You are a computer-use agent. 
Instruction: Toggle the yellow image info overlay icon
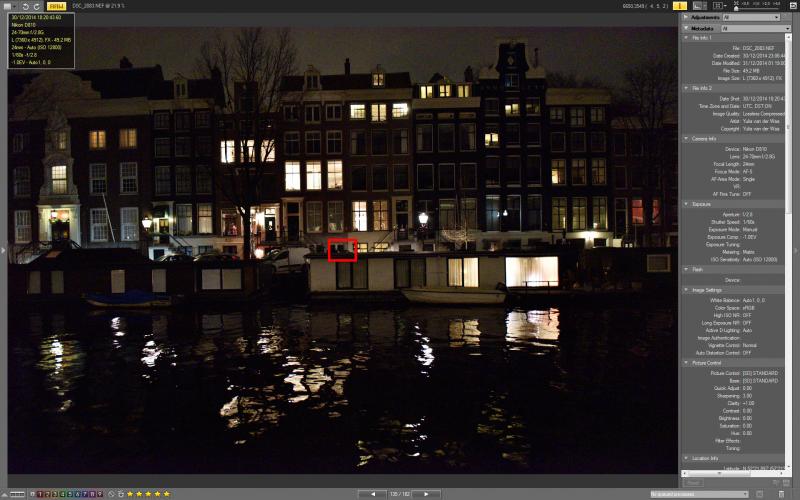[680, 6]
